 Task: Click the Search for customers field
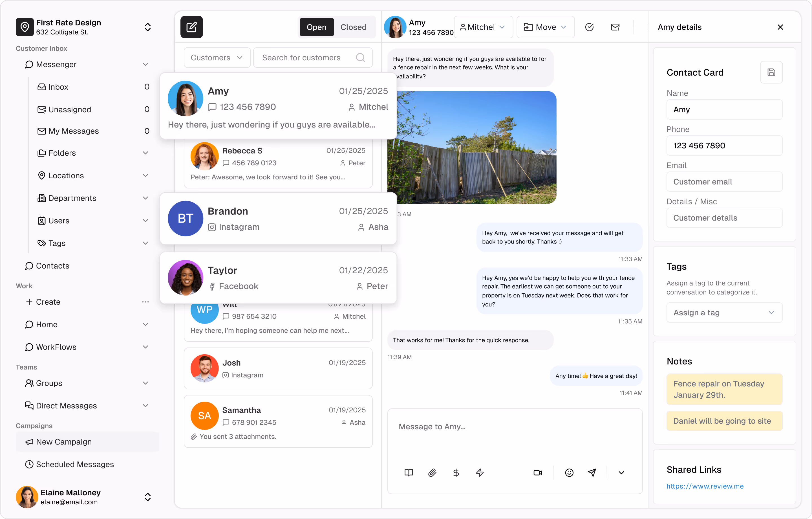313,58
